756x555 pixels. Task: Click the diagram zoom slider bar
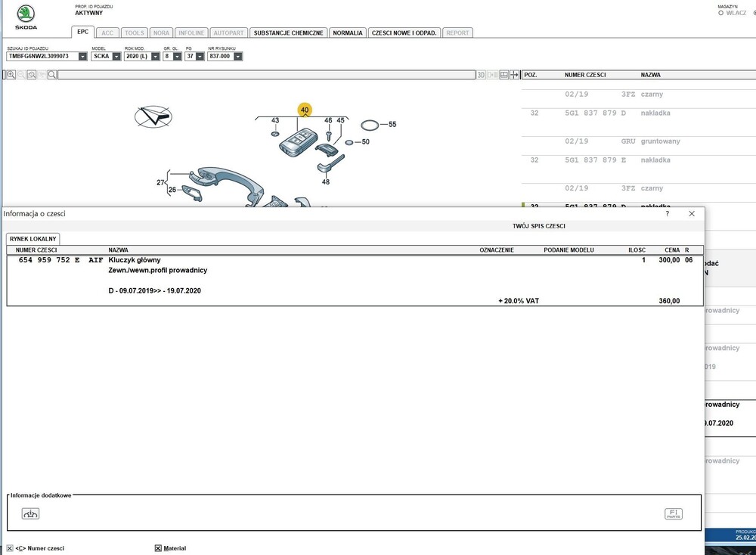click(265, 75)
